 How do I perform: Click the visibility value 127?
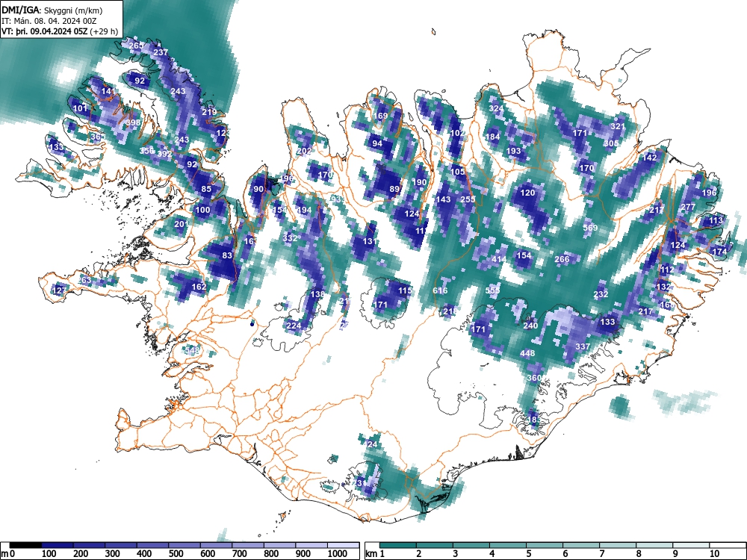point(60,290)
